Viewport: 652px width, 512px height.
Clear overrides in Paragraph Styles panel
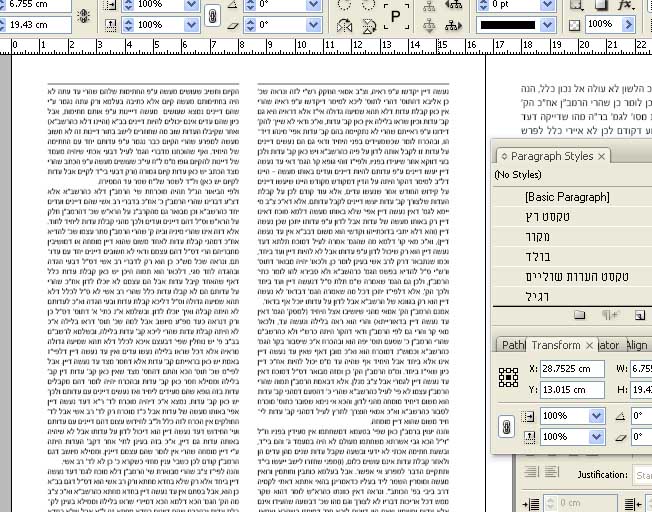click(x=610, y=315)
